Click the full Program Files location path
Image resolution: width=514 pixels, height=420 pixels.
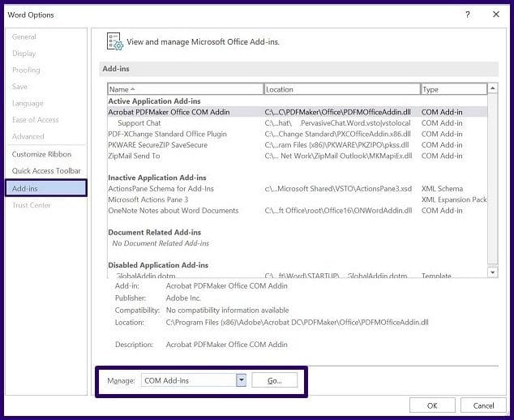[297, 322]
